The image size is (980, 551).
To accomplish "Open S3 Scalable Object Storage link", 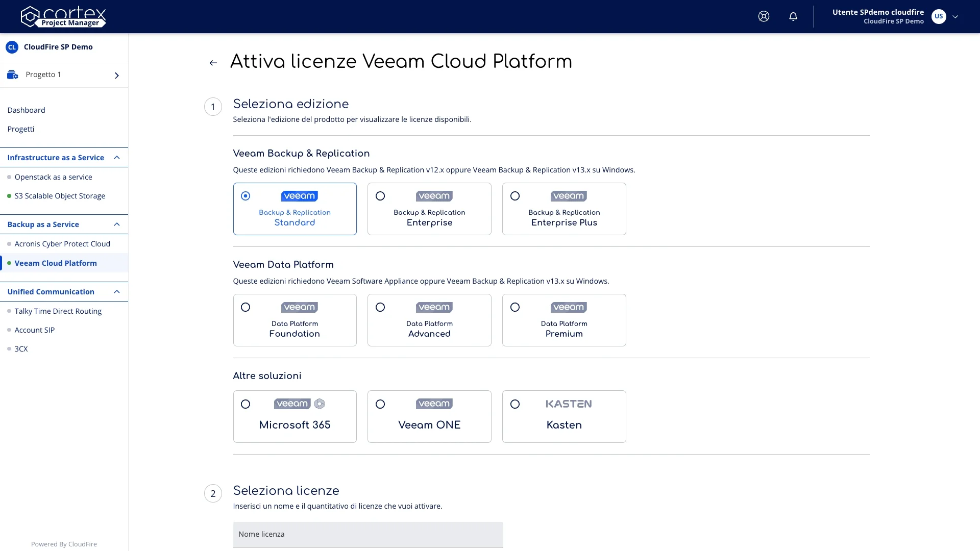I will click(x=60, y=196).
